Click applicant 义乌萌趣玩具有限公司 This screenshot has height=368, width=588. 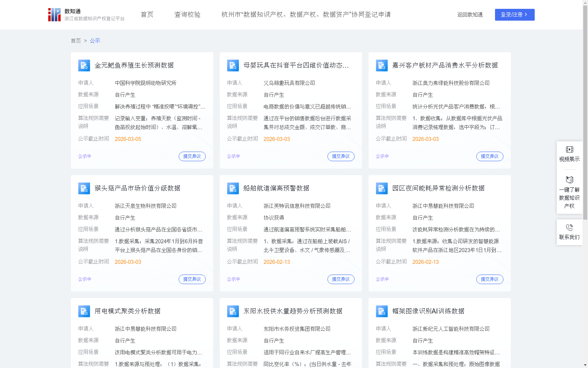289,83
